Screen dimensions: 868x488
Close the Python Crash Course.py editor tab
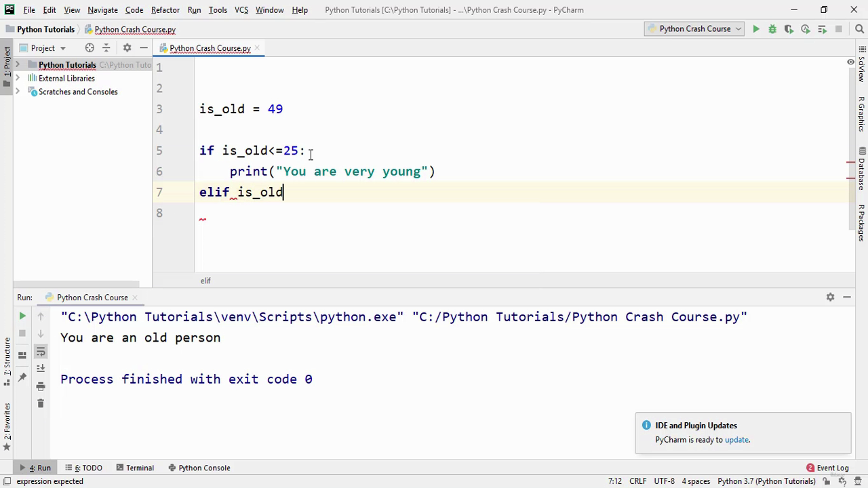258,48
